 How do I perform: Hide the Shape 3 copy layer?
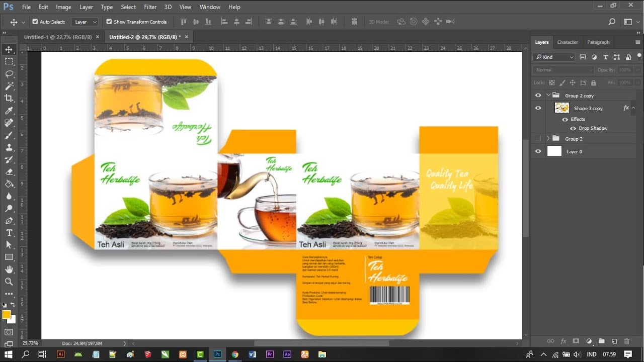(x=538, y=108)
